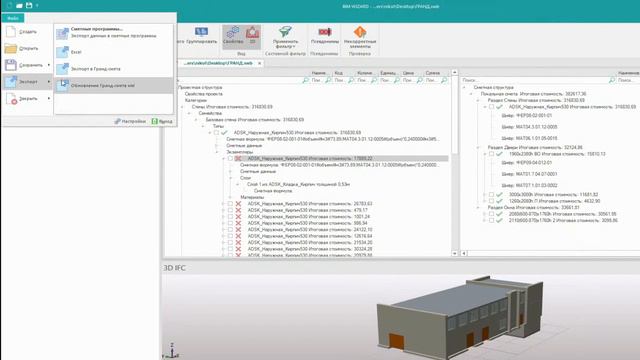Click the open folder icon in title bar
This screenshot has height=360, width=640.
coord(19,5)
